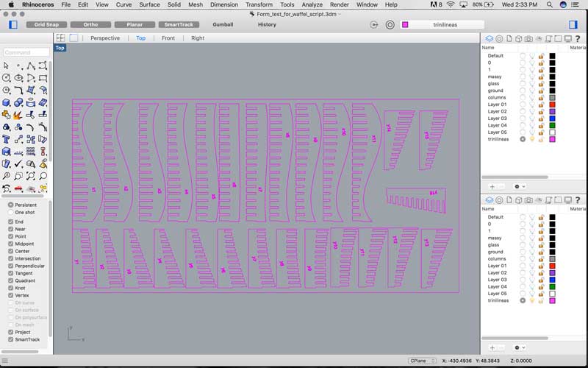Switch to the Front viewport tab
The height and width of the screenshot is (368, 588).
coord(168,38)
